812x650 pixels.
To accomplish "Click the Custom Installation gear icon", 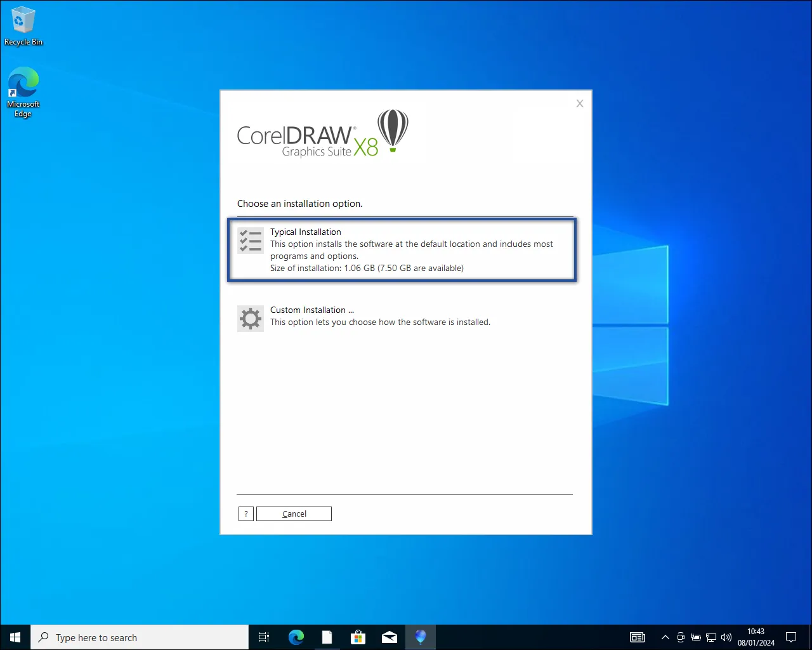I will pyautogui.click(x=251, y=319).
